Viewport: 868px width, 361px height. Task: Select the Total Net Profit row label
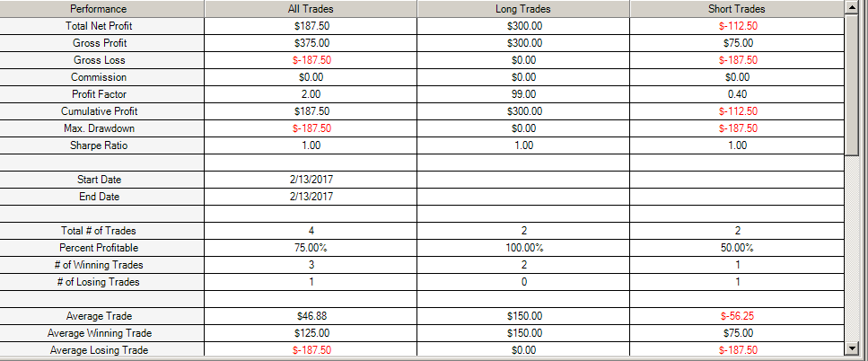[x=99, y=26]
